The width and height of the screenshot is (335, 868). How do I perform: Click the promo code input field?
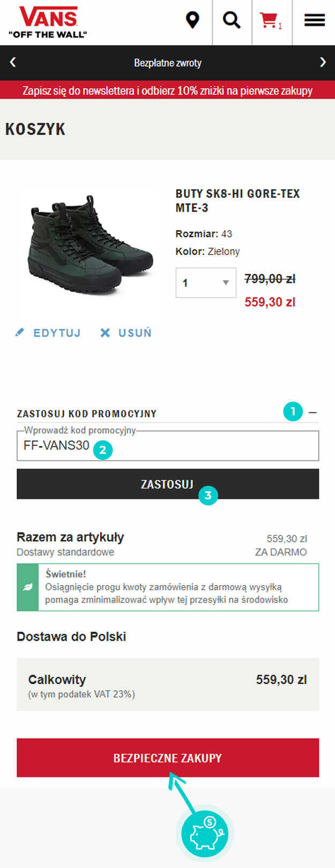click(168, 446)
